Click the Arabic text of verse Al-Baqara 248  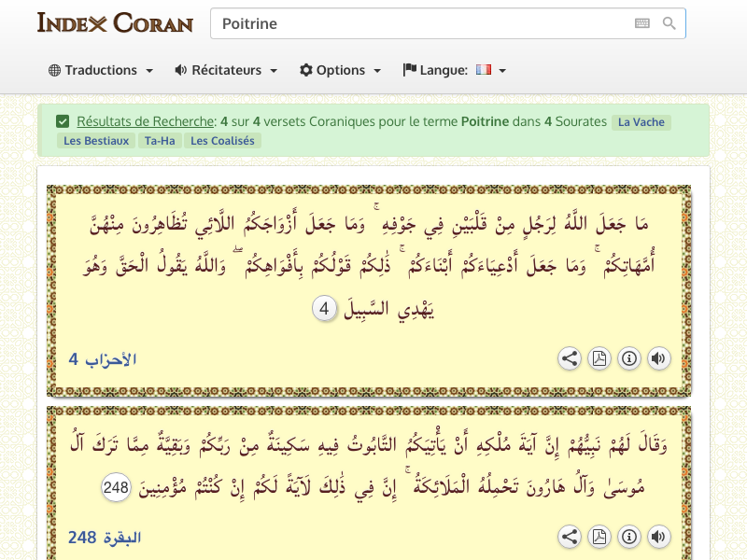(x=369, y=466)
